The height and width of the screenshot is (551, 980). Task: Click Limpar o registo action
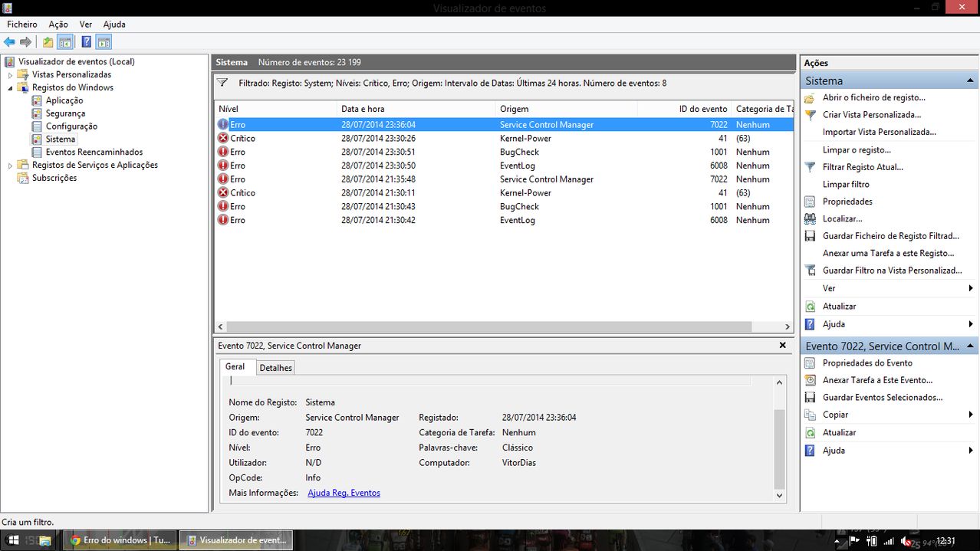(857, 150)
